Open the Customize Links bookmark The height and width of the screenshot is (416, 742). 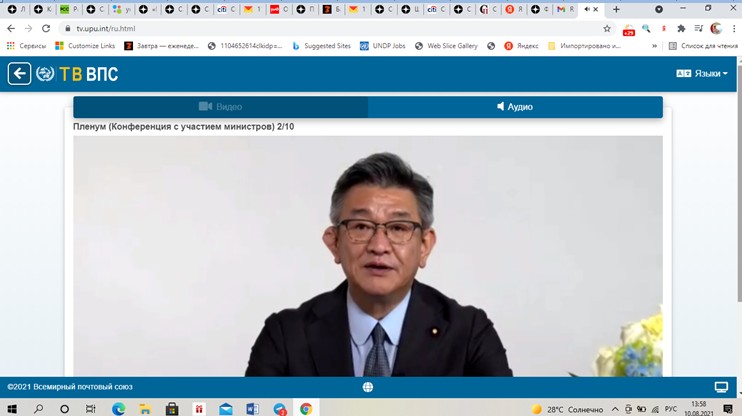coord(85,46)
